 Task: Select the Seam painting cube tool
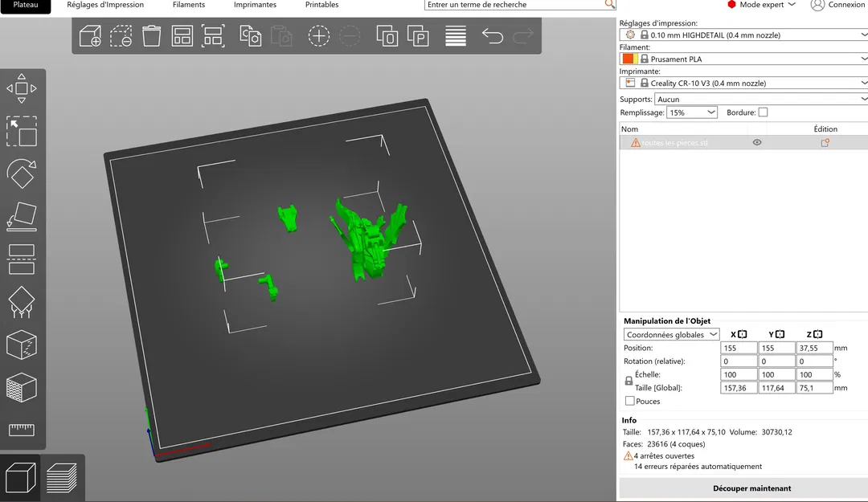(x=22, y=345)
